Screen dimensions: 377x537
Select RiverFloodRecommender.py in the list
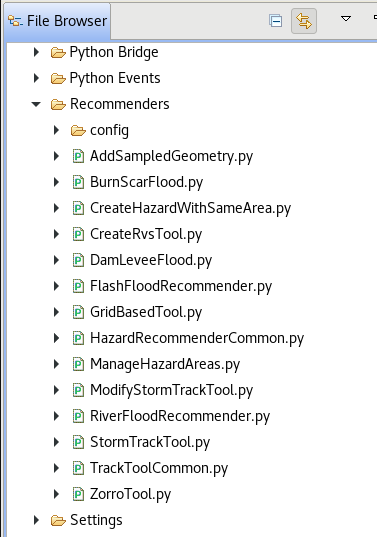pos(180,416)
